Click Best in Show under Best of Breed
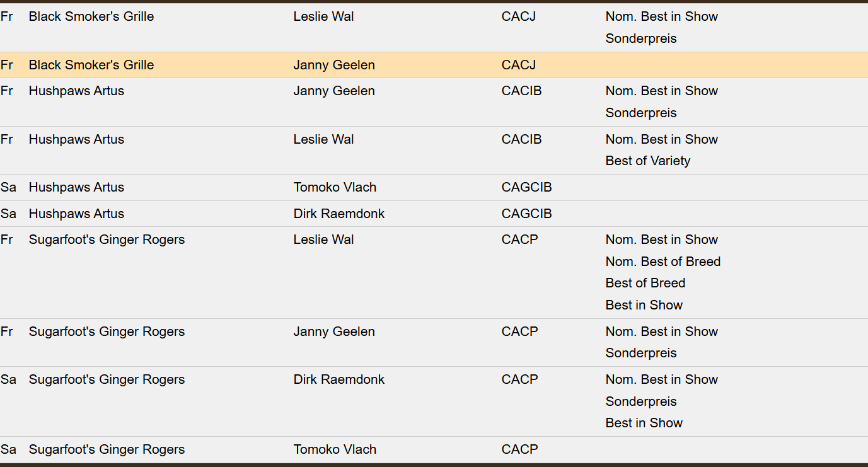Viewport: 868px width, 467px height. 644,305
